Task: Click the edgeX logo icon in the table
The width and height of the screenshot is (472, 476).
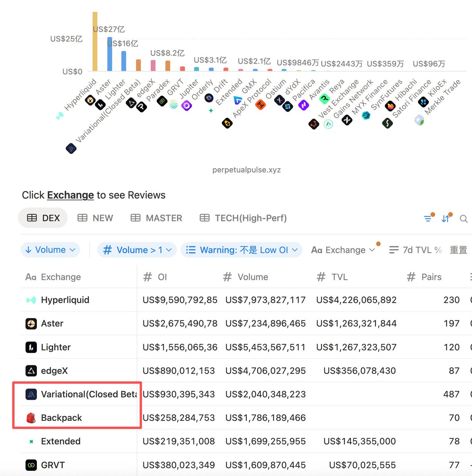Action: (x=31, y=371)
